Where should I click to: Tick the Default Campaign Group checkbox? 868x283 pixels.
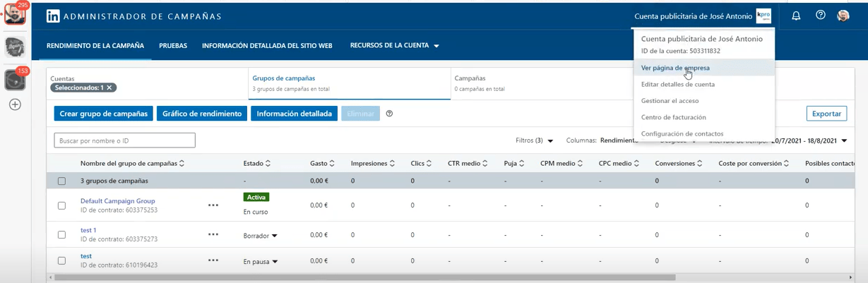(x=61, y=205)
